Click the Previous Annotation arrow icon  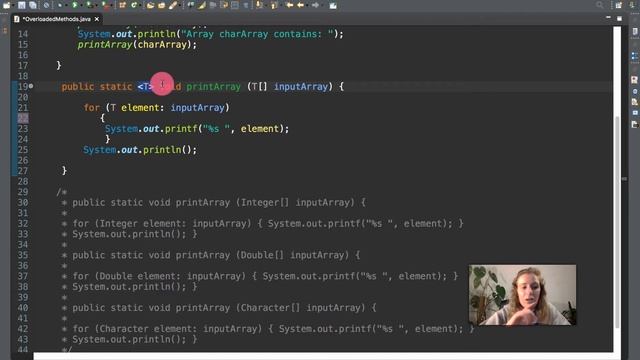(273, 5)
